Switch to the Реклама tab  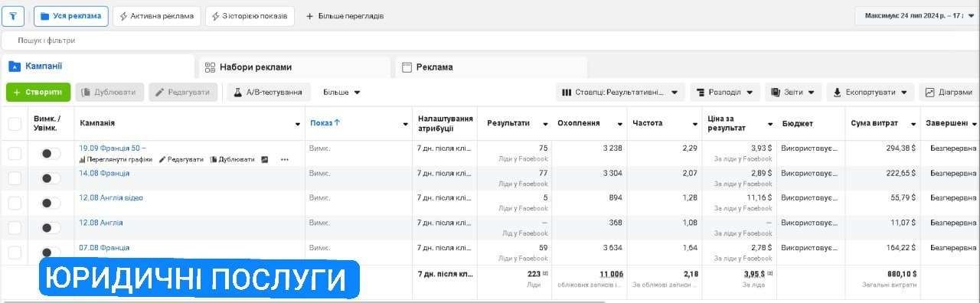pyautogui.click(x=491, y=67)
